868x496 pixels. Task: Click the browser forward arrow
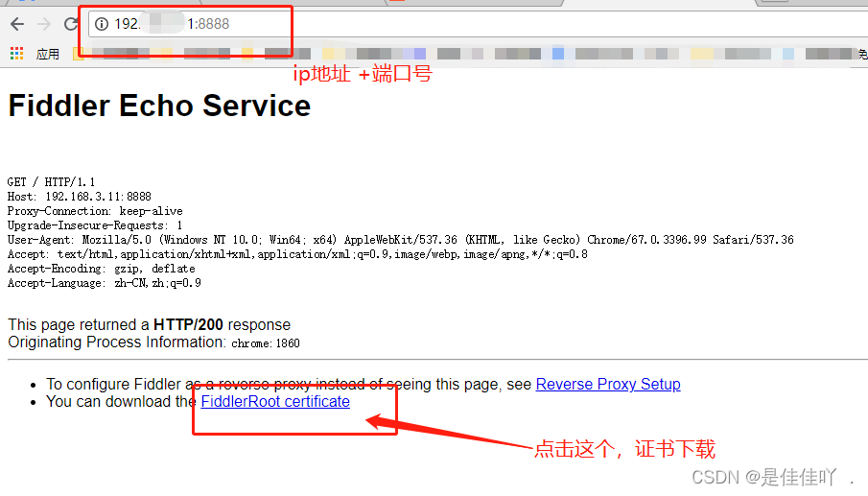click(44, 24)
